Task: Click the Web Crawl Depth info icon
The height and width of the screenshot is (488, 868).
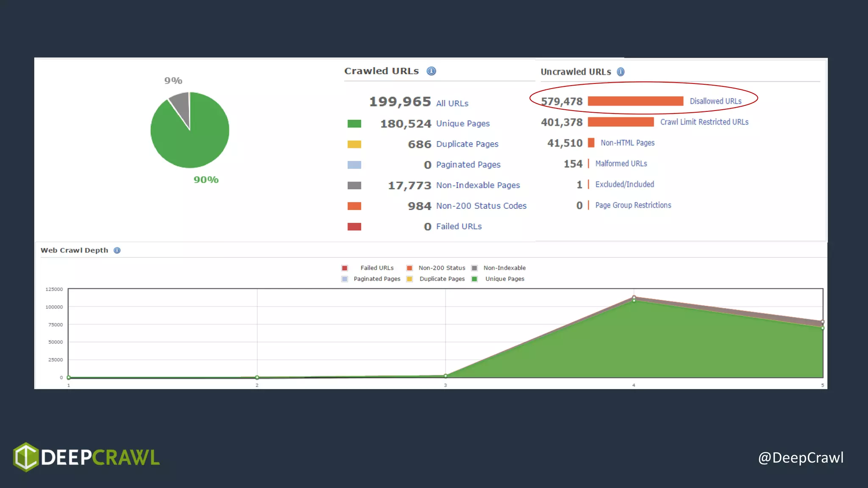Action: [x=117, y=250]
